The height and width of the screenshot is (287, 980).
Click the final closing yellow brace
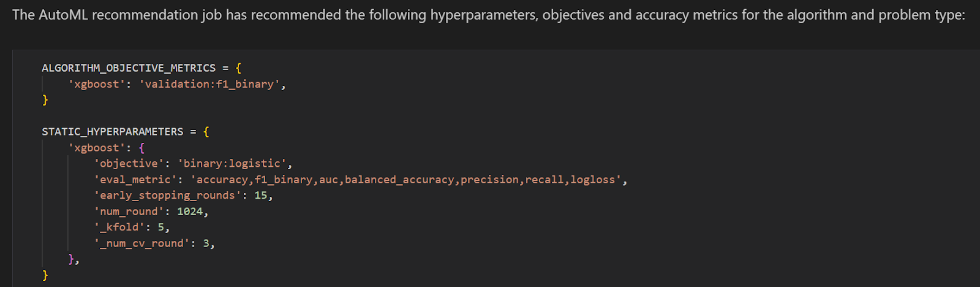[45, 275]
